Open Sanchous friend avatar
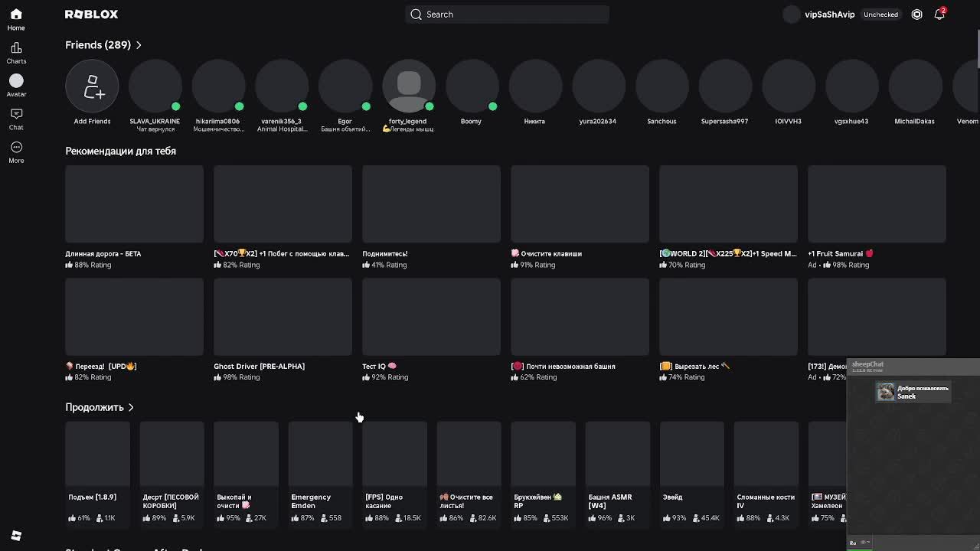The image size is (980, 551). [662, 86]
